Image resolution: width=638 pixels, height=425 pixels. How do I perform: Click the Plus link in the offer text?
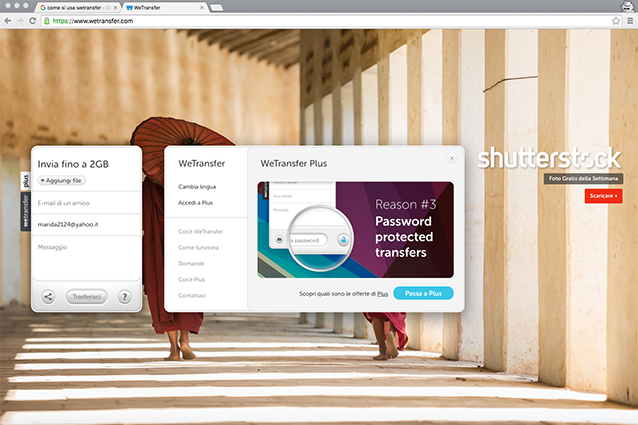click(382, 294)
